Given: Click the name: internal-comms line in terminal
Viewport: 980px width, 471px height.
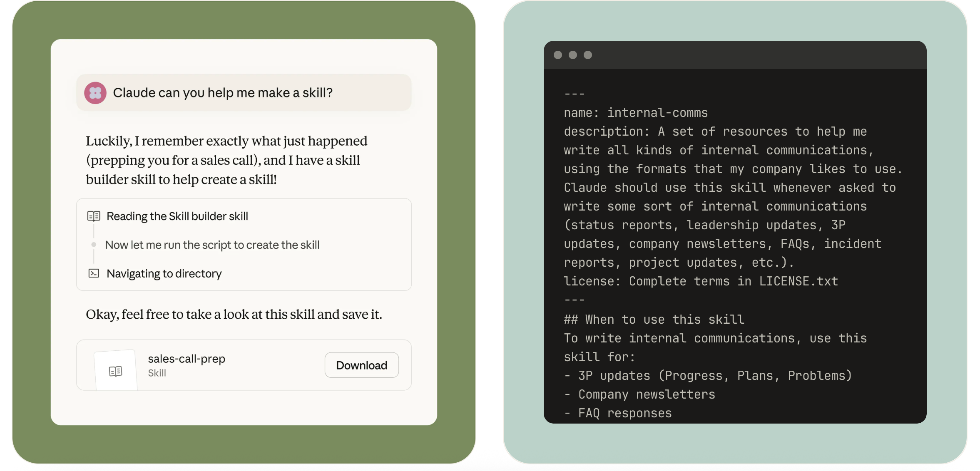Looking at the screenshot, I should [635, 113].
